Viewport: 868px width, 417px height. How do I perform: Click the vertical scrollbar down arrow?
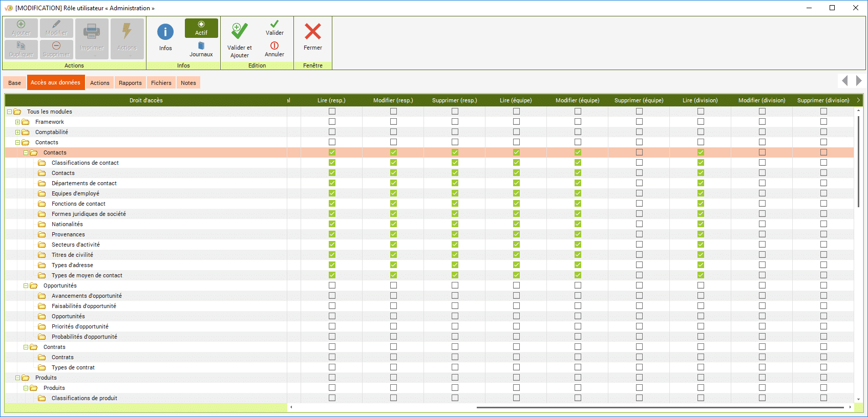point(858,399)
